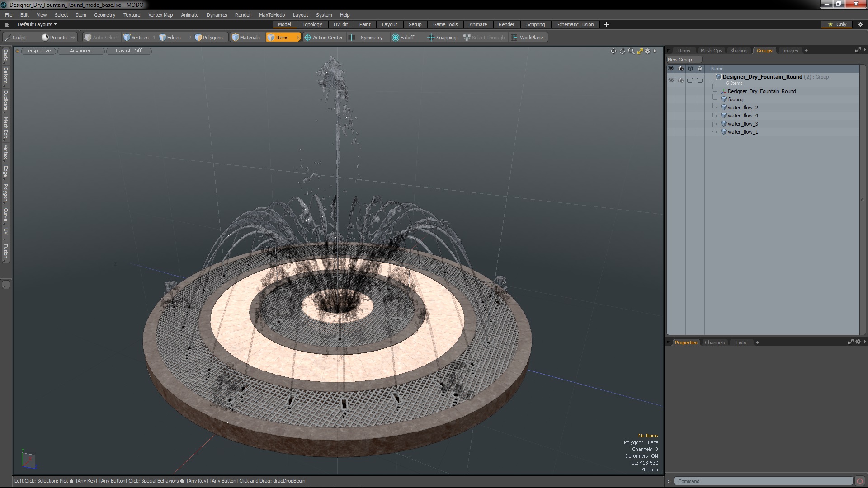Click the viewport move/pan icon
Viewport: 868px width, 488px height.
613,51
